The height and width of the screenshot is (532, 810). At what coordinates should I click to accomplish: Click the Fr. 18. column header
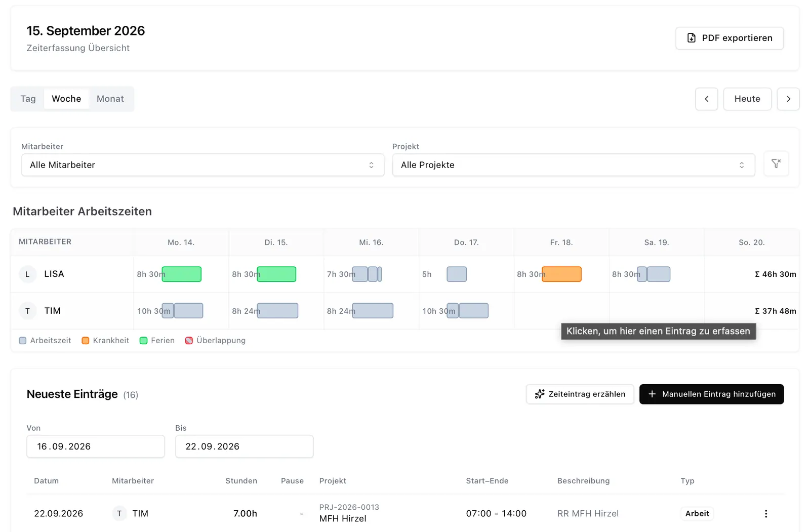(561, 242)
